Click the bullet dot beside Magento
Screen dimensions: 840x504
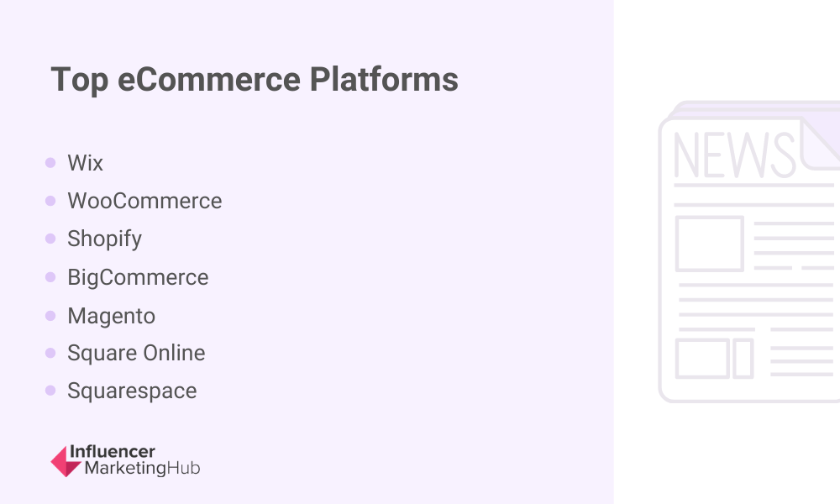[50, 316]
